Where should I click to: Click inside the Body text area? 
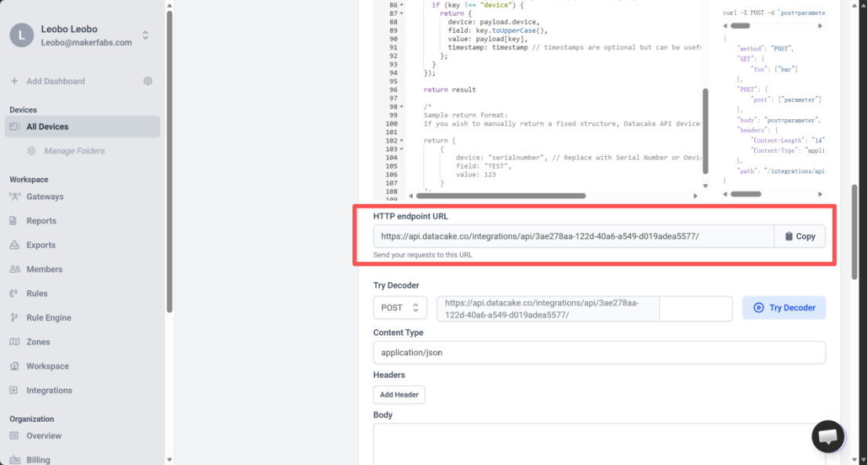pyautogui.click(x=599, y=445)
